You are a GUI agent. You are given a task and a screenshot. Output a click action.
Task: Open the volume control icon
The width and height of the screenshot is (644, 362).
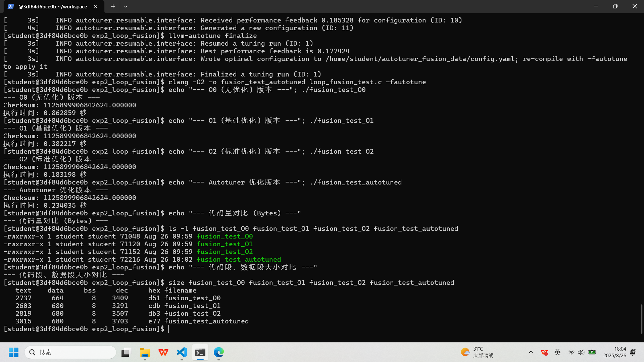click(581, 352)
